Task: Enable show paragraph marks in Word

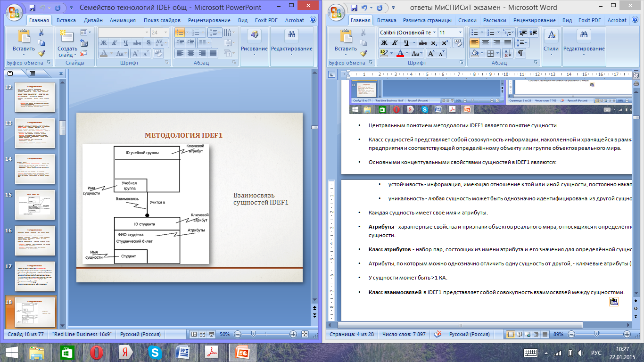Action: click(521, 53)
